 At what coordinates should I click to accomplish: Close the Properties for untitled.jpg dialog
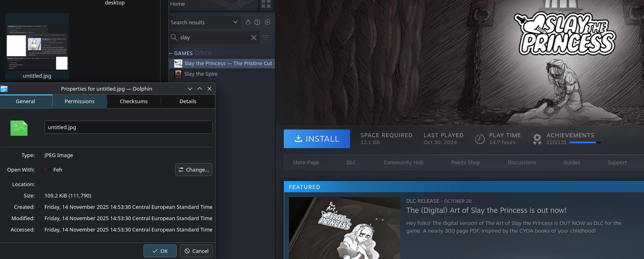209,89
